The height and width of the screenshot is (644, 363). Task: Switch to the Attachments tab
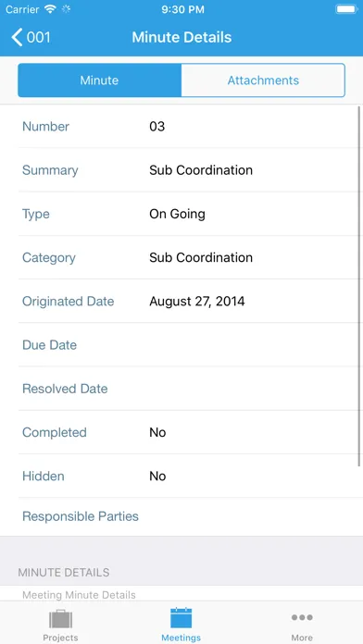coord(263,80)
